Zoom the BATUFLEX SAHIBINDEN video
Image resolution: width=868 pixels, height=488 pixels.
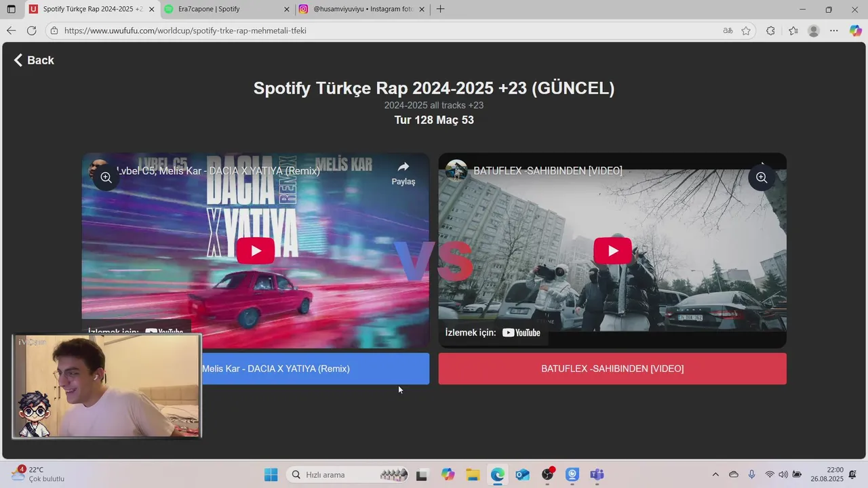pyautogui.click(x=762, y=178)
